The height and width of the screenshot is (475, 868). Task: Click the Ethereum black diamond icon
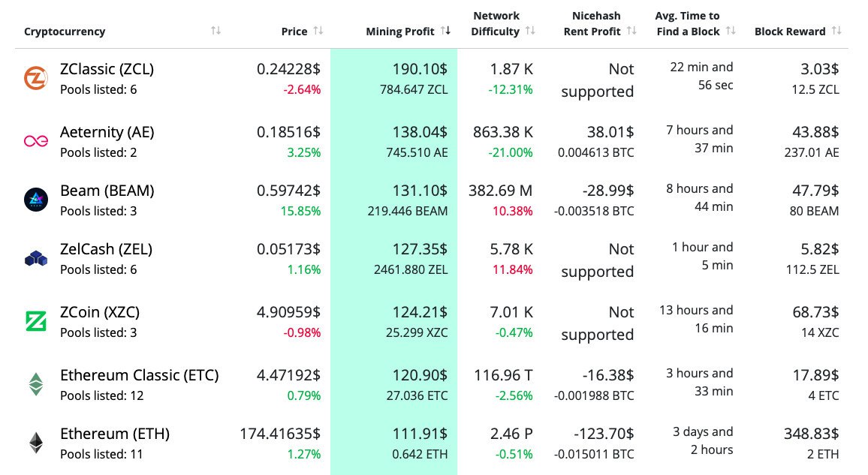35,443
